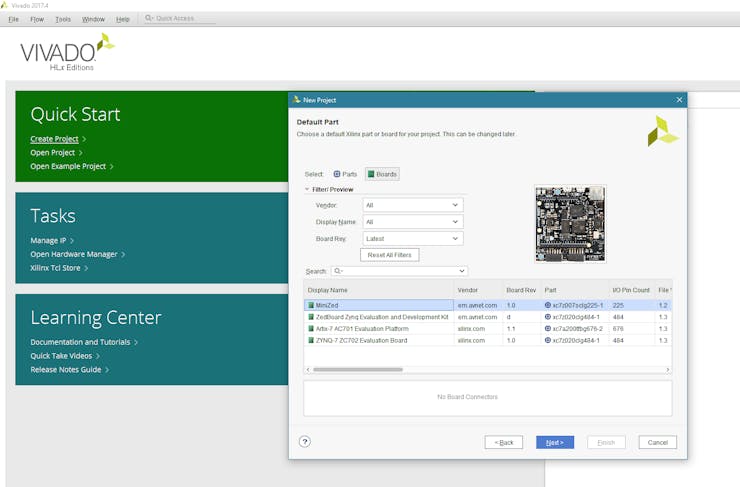This screenshot has height=487, width=740.
Task: Select the Boards option
Action: click(x=382, y=174)
